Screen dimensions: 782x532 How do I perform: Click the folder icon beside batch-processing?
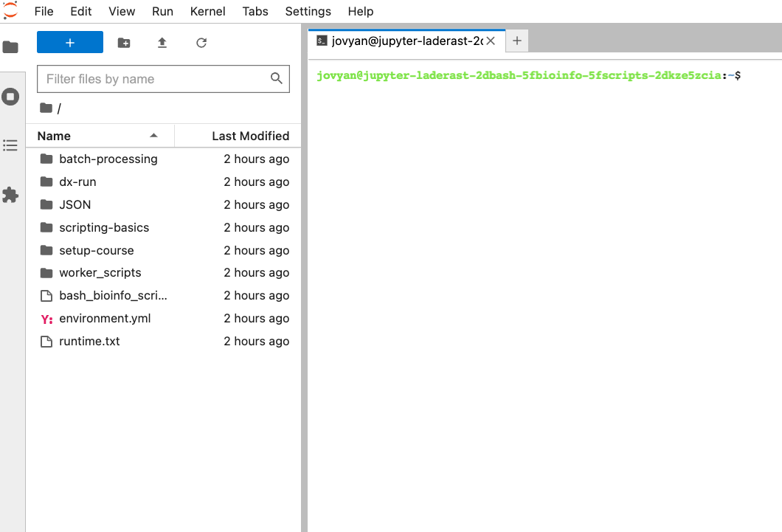46,159
